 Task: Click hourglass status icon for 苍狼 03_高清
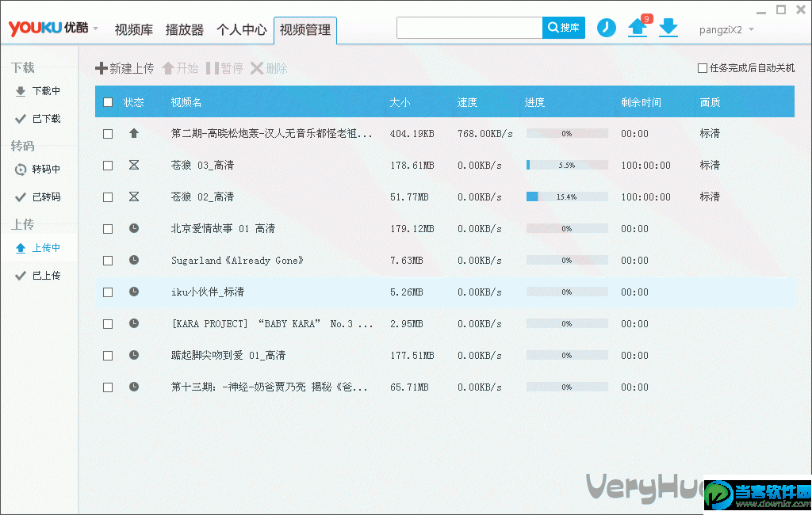click(x=134, y=166)
